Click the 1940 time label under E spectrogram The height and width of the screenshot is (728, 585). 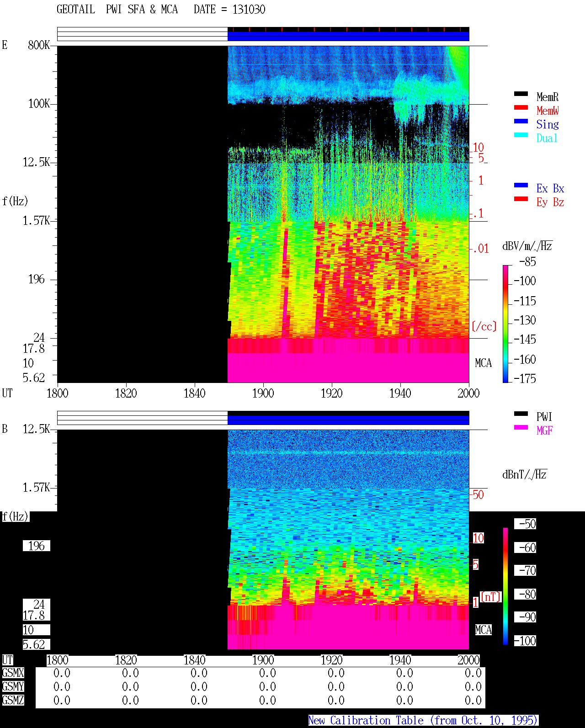tap(400, 393)
